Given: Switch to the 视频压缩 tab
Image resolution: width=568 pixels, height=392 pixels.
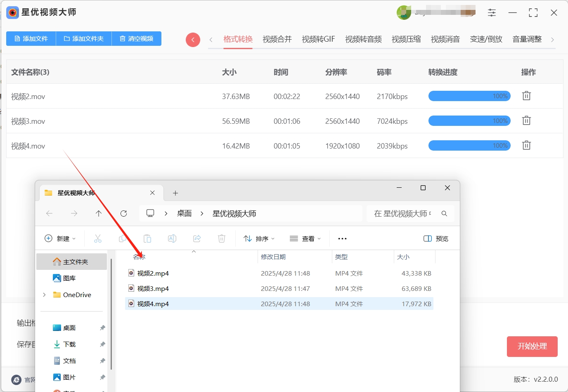Looking at the screenshot, I should [x=406, y=39].
